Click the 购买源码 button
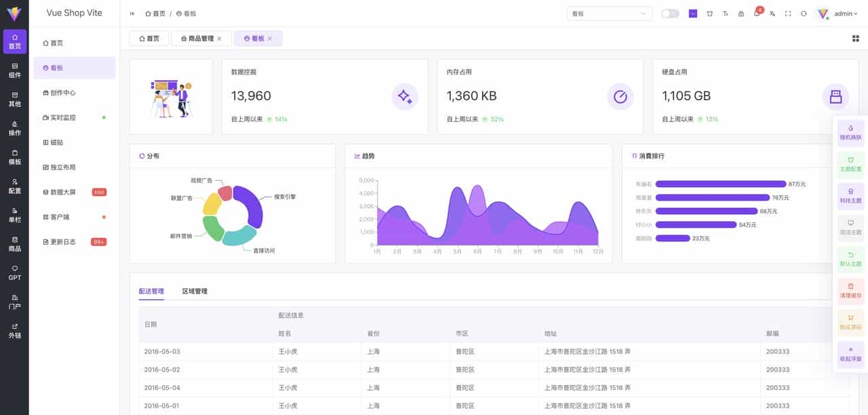868x415 pixels. [x=850, y=321]
